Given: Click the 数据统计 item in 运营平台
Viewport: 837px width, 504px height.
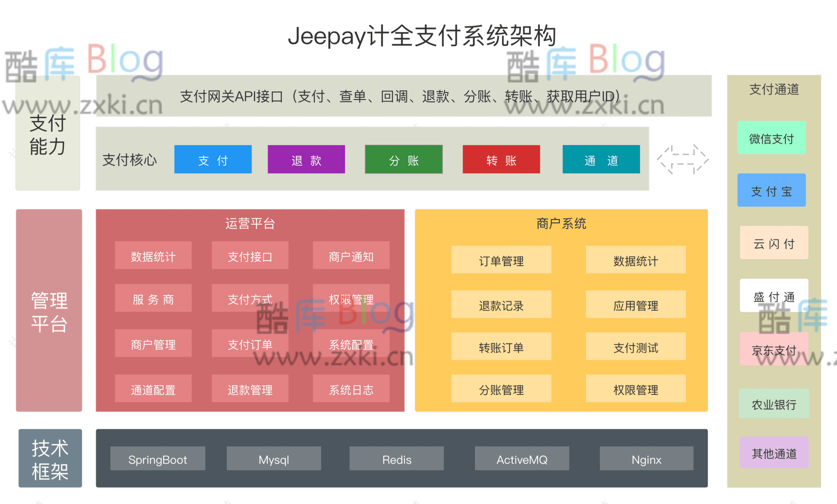Looking at the screenshot, I should [153, 256].
